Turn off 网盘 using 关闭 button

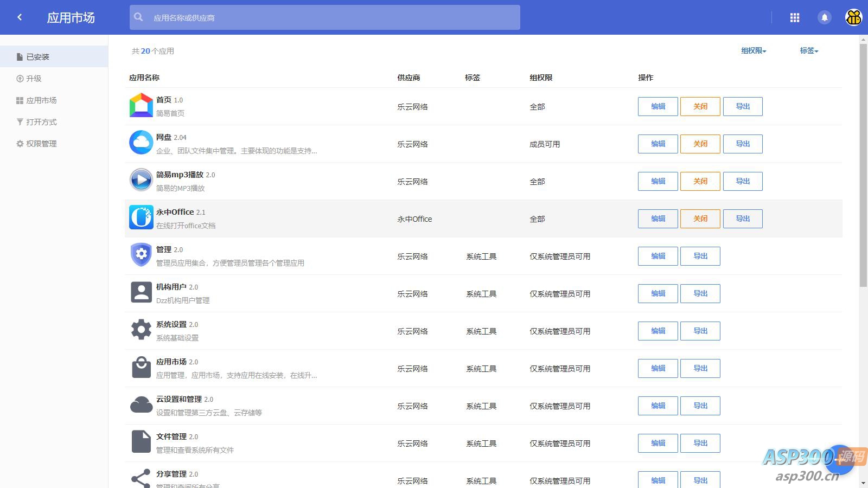[700, 144]
